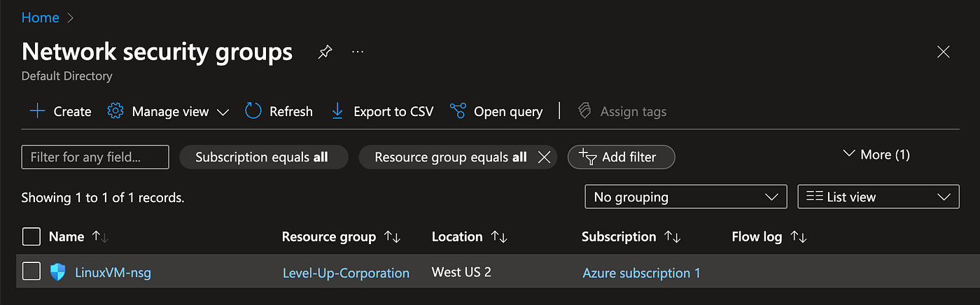The width and height of the screenshot is (980, 305).
Task: Click the Create plus button
Action: (x=59, y=111)
